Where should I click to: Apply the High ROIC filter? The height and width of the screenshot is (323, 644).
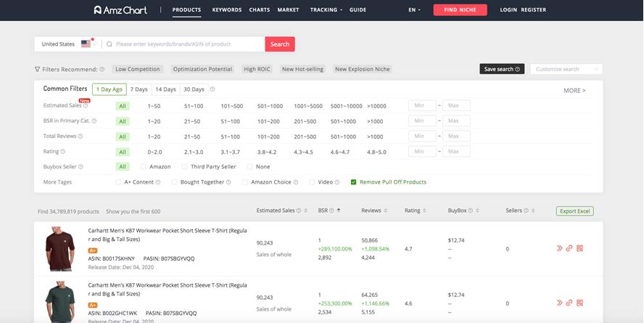coord(257,69)
